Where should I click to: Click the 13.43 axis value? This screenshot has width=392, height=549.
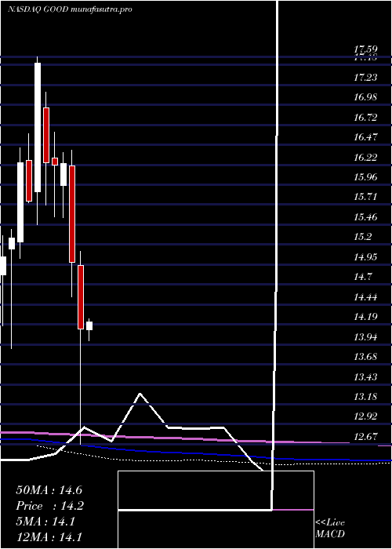(365, 377)
